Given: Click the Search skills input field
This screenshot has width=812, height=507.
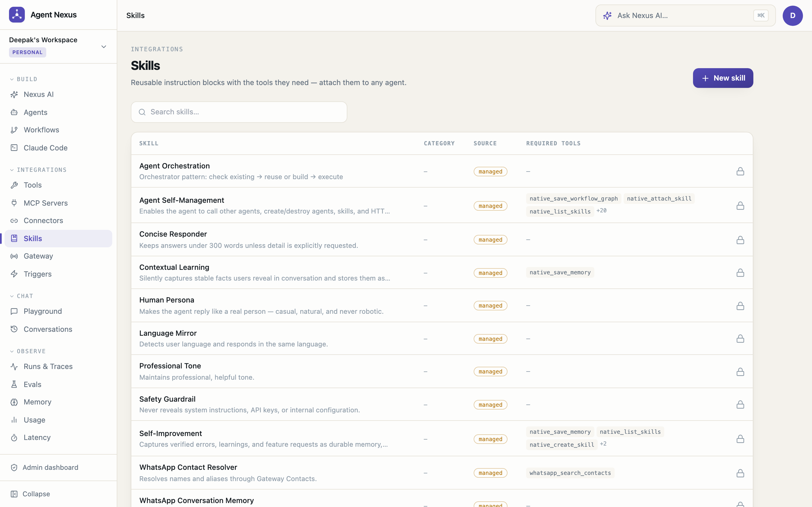Looking at the screenshot, I should pos(239,112).
